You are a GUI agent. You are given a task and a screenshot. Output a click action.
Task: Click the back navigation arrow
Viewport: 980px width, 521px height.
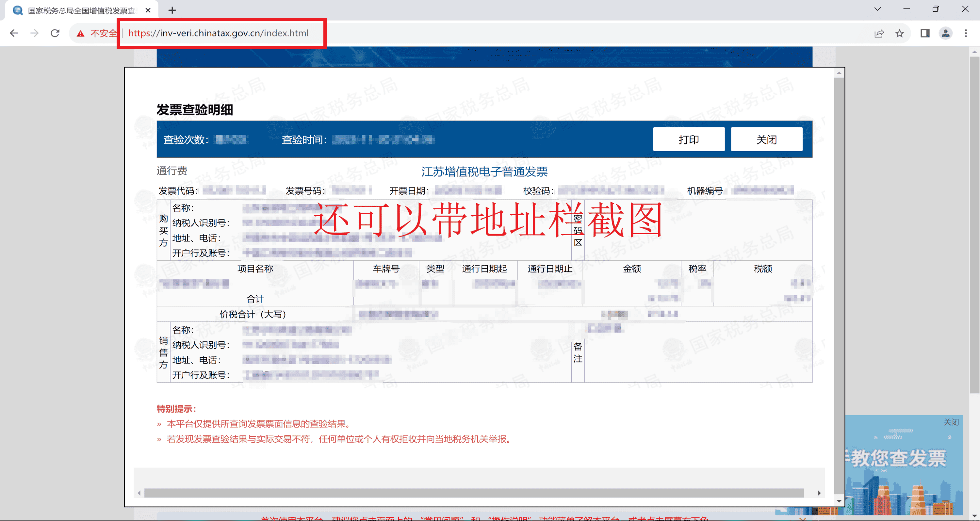(14, 33)
